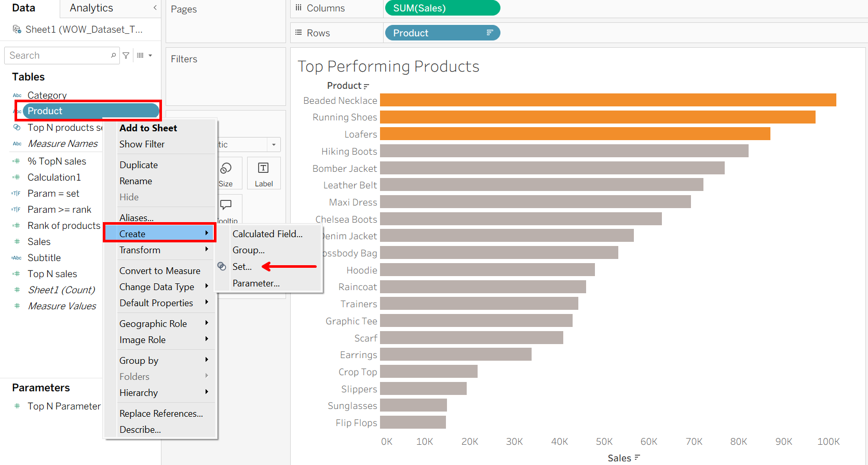This screenshot has width=868, height=465.
Task: Click the sort icon beside Sales axis title
Action: [x=637, y=458]
